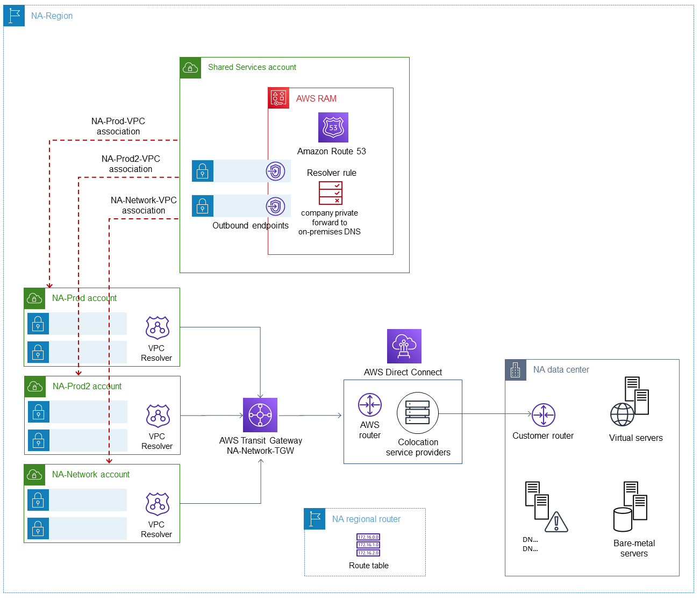Select the company private forward text

coord(330,223)
